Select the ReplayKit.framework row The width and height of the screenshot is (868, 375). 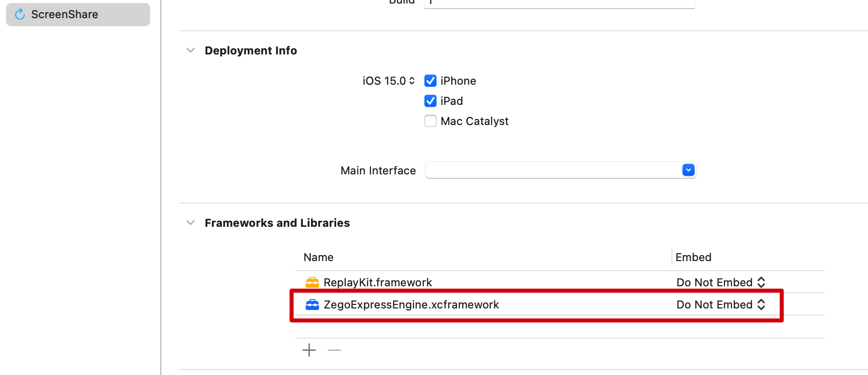[560, 282]
